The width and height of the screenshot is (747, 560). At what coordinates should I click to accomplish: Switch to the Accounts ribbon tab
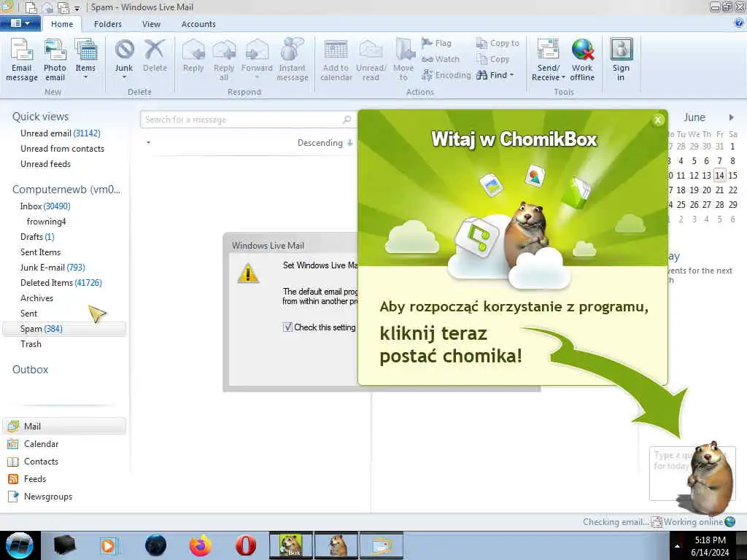pos(198,24)
